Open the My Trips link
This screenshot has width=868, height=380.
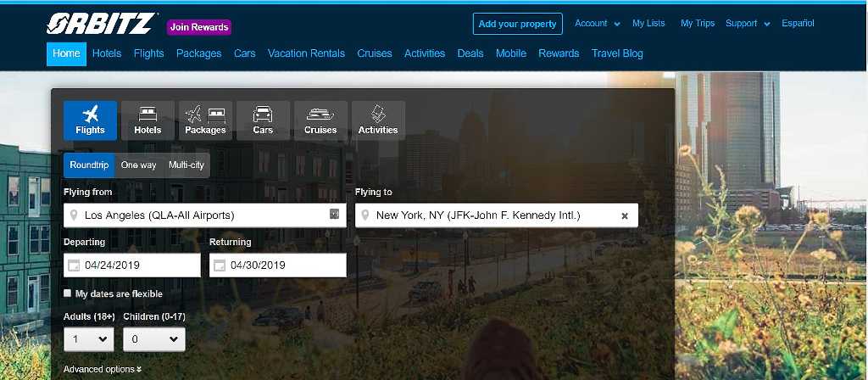coord(698,23)
